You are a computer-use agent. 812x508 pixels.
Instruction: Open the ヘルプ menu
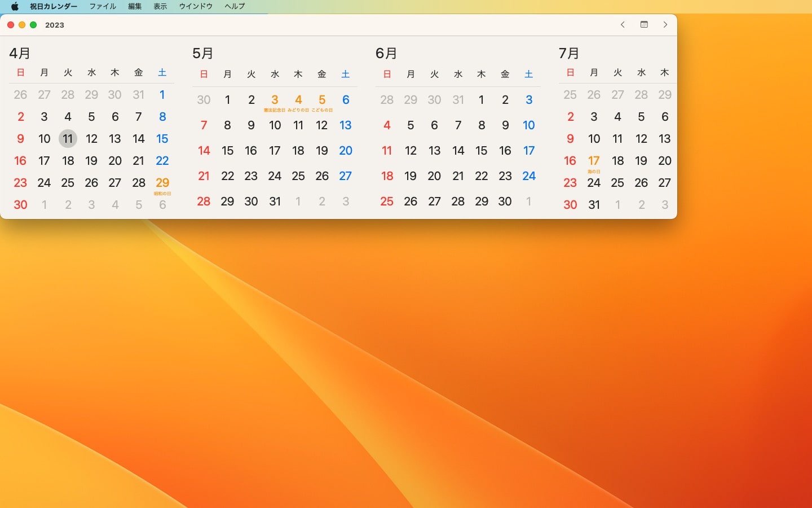pos(235,7)
